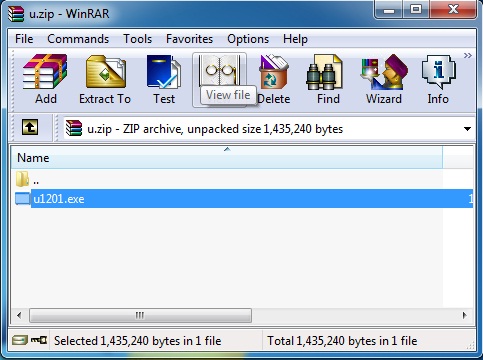The image size is (483, 360).
Task: Show archive Info
Action: (x=438, y=80)
